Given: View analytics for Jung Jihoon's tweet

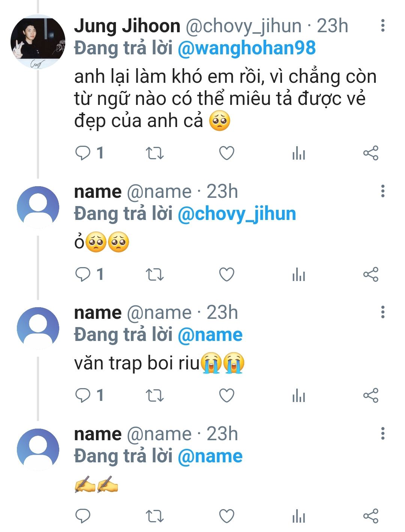Looking at the screenshot, I should pos(299,153).
